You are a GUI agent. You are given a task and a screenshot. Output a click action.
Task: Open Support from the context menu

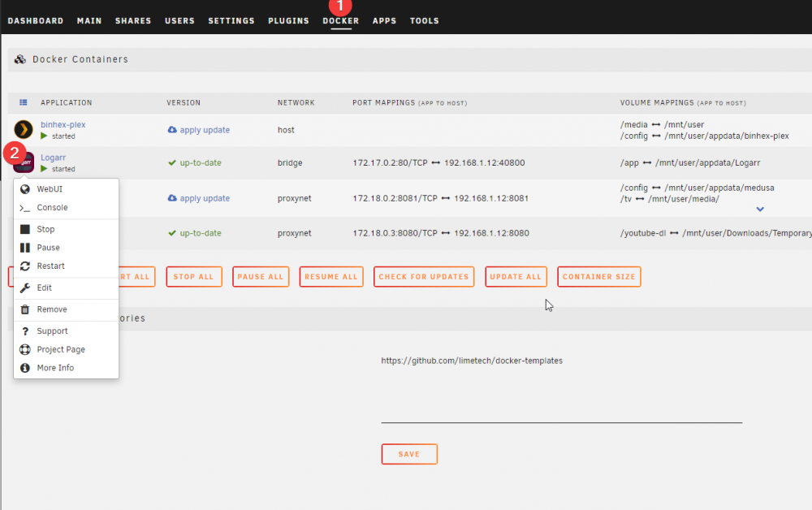tap(67, 331)
